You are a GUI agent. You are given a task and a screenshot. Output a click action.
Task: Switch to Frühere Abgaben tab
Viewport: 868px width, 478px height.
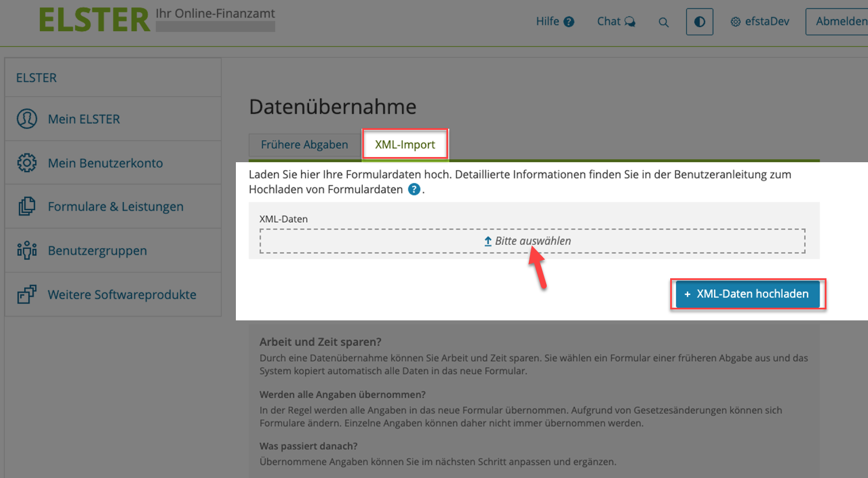[305, 145]
